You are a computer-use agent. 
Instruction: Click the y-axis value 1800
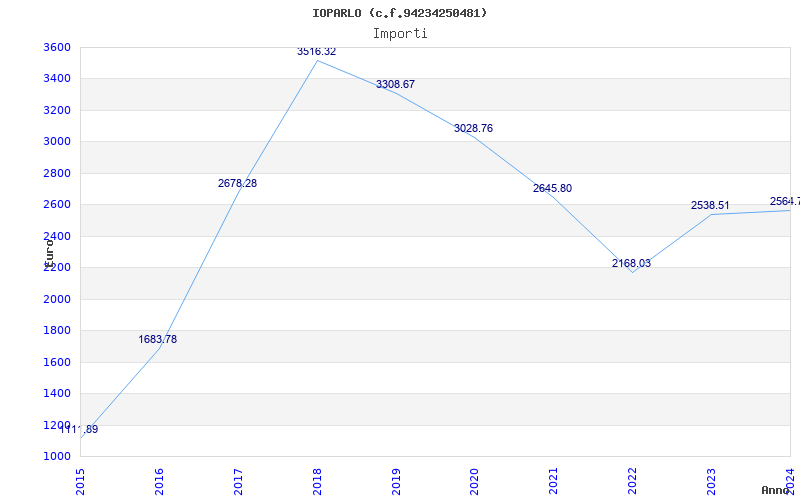click(57, 331)
